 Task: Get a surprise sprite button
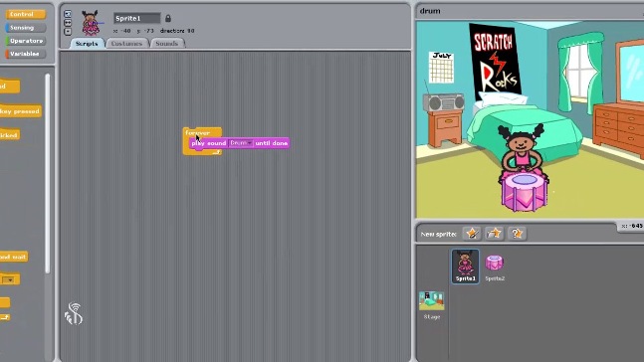click(517, 234)
